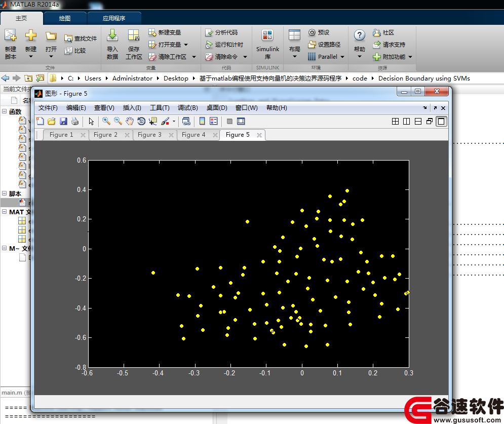504x424 pixels.
Task: Switch to the 应用程序 ribbon tab
Action: [114, 18]
